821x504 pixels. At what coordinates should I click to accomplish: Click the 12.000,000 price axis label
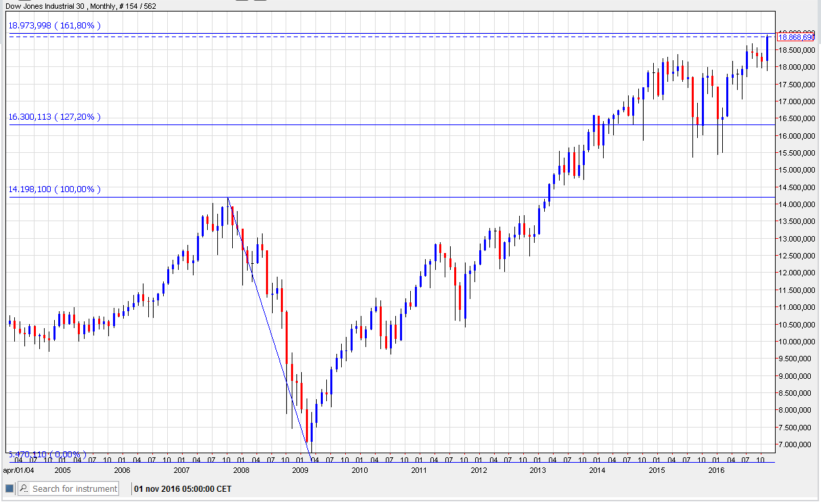coord(796,273)
